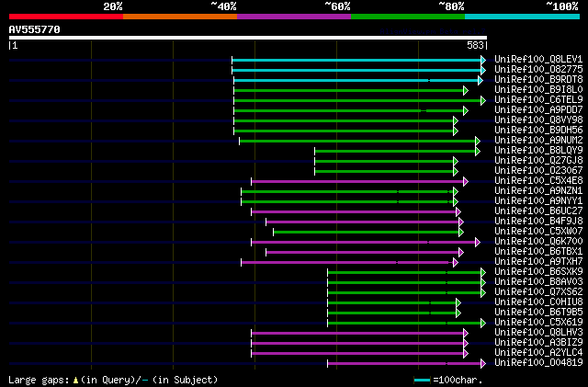Image resolution: width=588 pixels, height=387 pixels.
Task: Click the arrowhead ending the B6TBX1 alignment
Action: (x=461, y=253)
